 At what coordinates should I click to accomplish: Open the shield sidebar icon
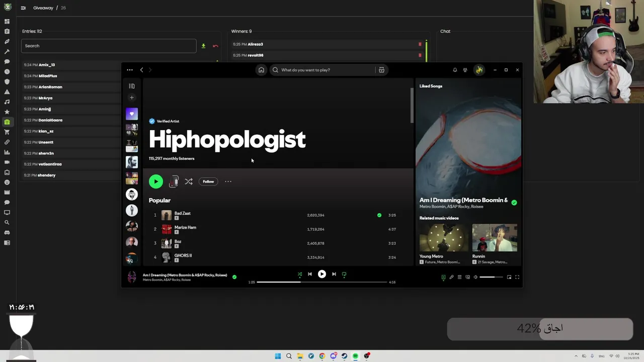(x=7, y=81)
